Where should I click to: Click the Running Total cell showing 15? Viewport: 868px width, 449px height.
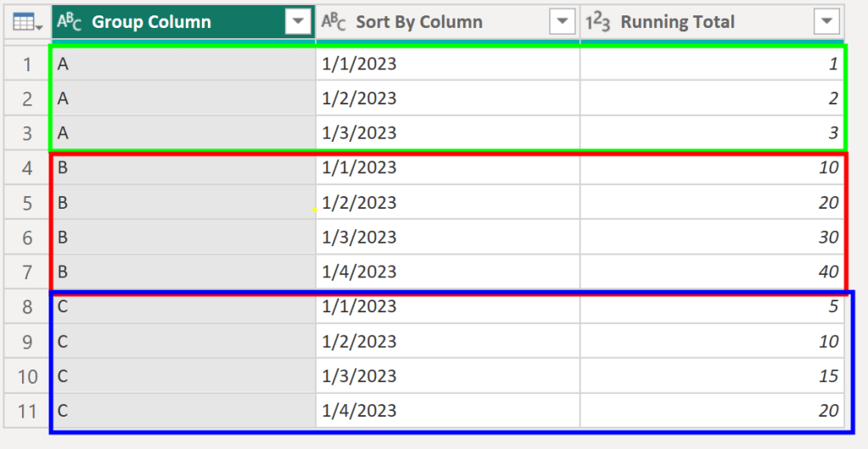coord(711,376)
